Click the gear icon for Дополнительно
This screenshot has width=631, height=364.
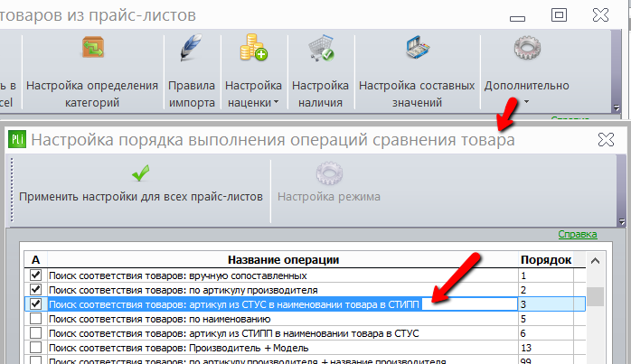coord(527,48)
